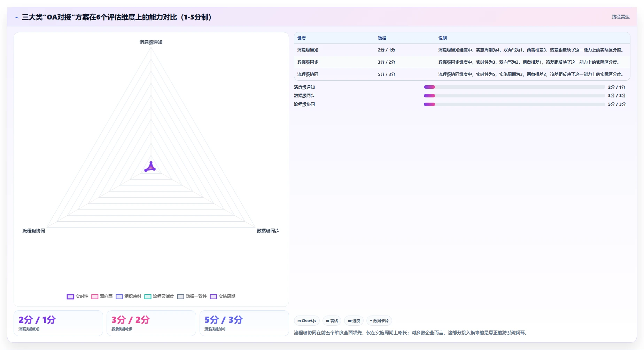This screenshot has height=350, width=644.
Task: Click the 流程级协同 progress row label
Action: (x=304, y=104)
